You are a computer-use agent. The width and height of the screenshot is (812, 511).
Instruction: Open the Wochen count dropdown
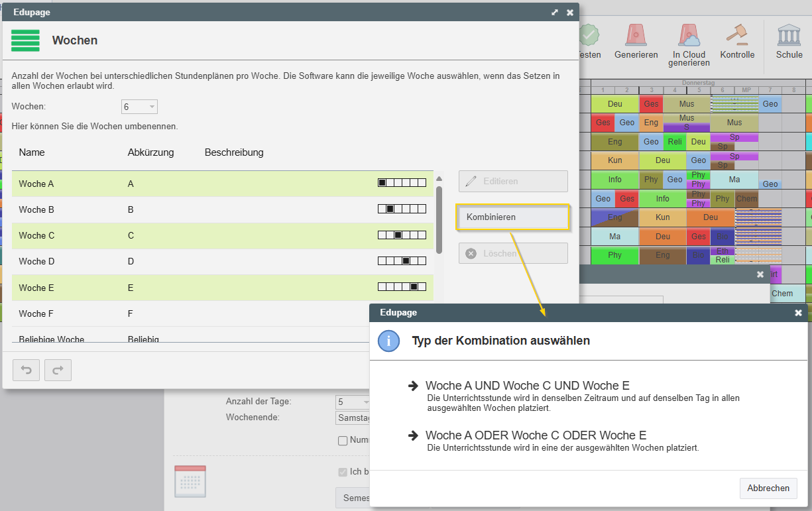coord(139,107)
